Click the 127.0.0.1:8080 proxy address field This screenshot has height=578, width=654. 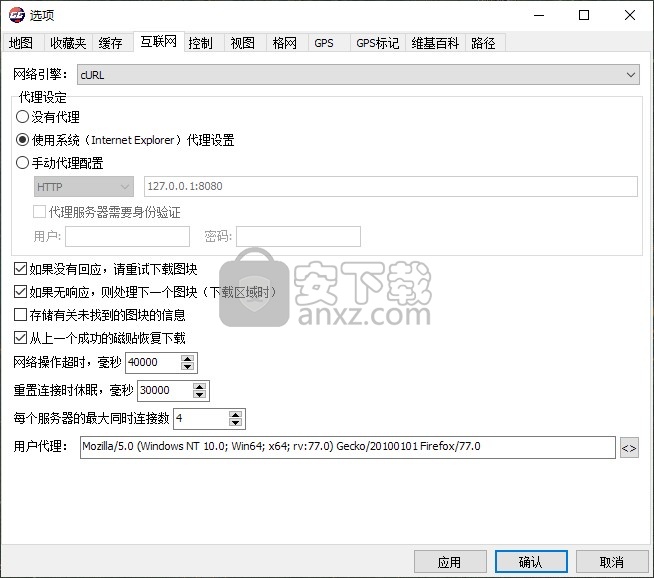391,186
